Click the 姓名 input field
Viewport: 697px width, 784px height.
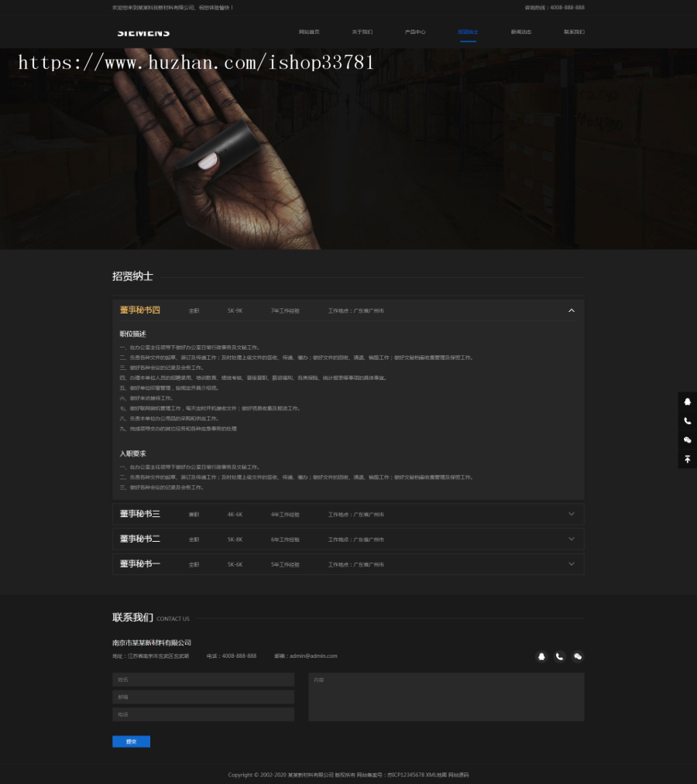click(x=203, y=679)
